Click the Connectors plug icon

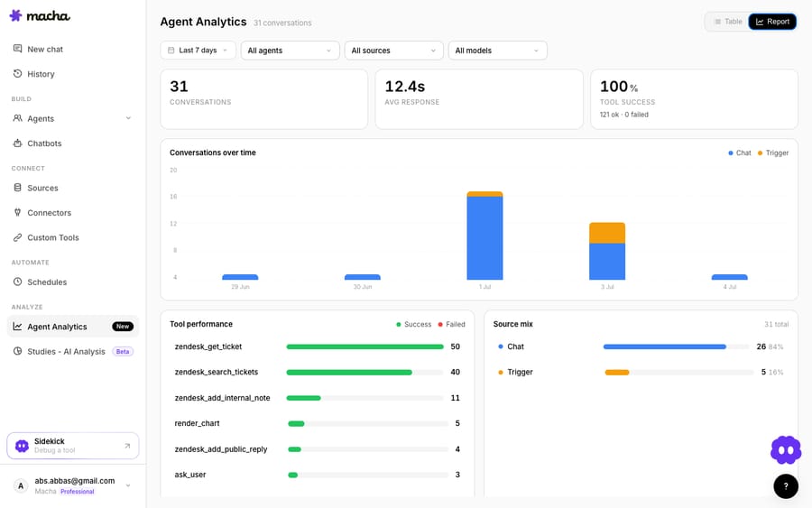point(18,212)
